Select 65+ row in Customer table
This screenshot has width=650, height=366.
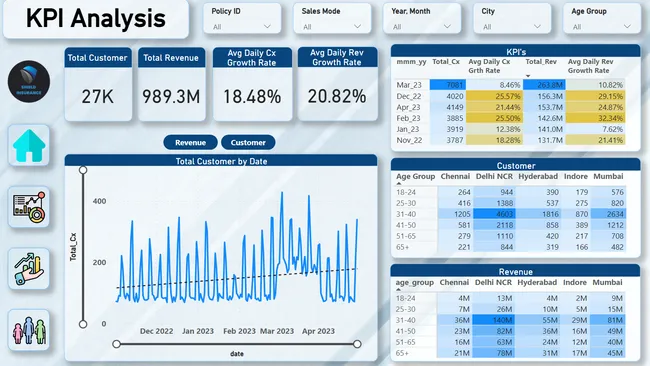(510, 247)
